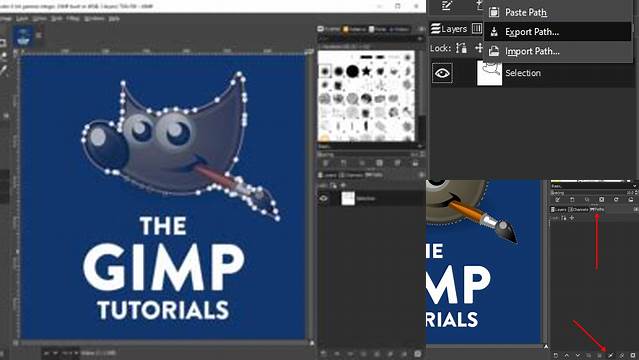This screenshot has width=639, height=360.
Task: Pick the star-shaped brush in brushes grid
Action: [x=366, y=71]
